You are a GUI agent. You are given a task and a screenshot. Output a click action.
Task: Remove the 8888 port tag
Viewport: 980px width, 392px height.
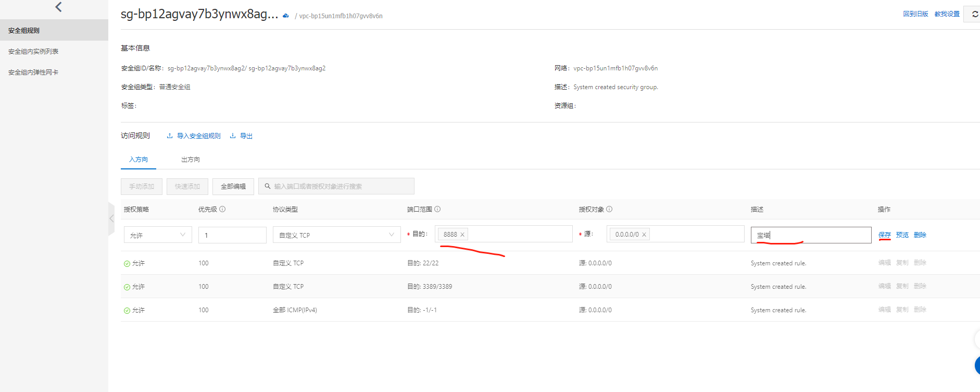tap(462, 235)
